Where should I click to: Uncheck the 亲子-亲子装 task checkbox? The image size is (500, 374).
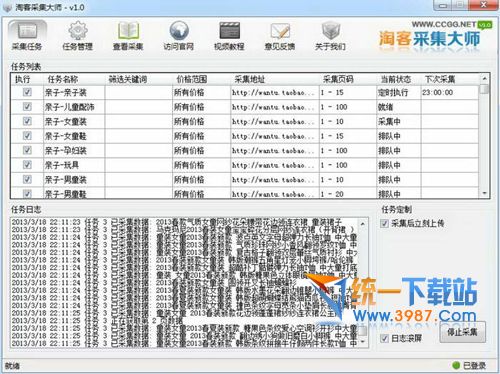[27, 92]
